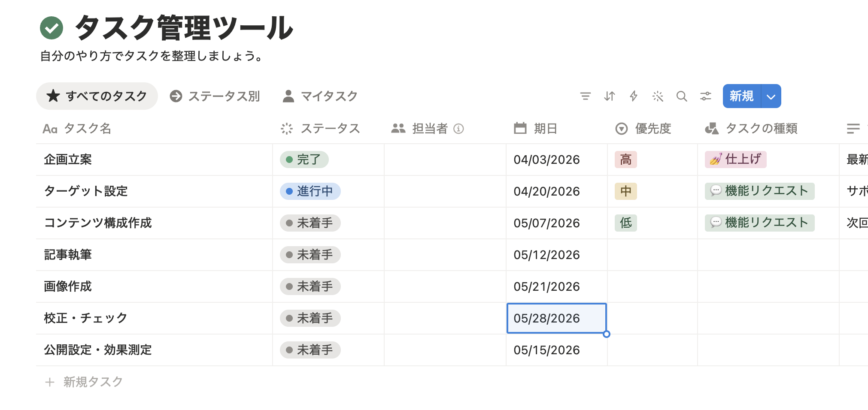Click the date 05/21/2026
The height and width of the screenshot is (410, 868).
pos(546,286)
